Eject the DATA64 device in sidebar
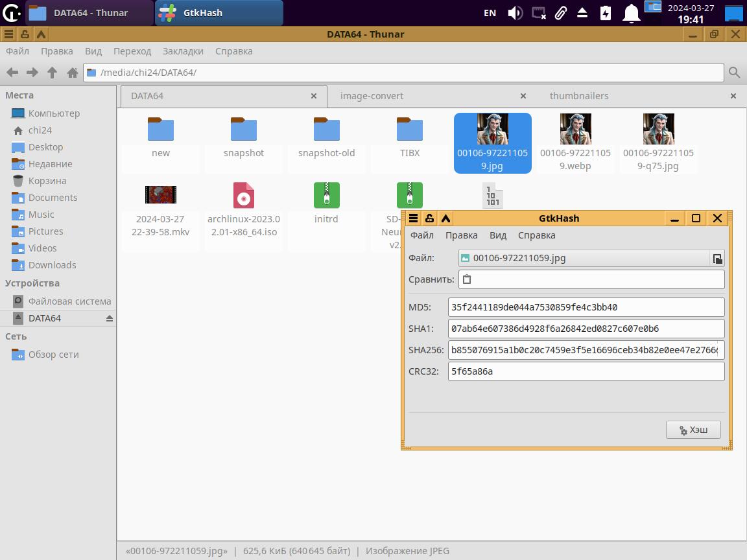Viewport: 747px width, 560px height. [x=109, y=318]
